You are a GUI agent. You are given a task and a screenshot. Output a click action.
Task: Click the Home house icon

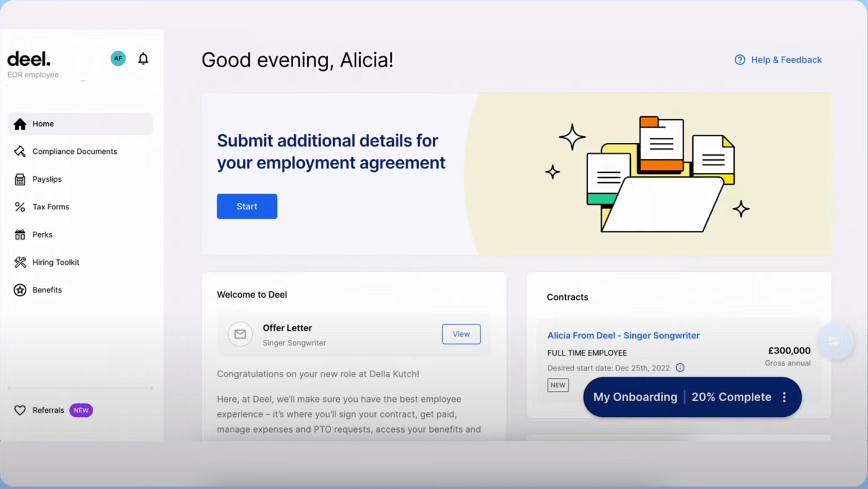(20, 124)
